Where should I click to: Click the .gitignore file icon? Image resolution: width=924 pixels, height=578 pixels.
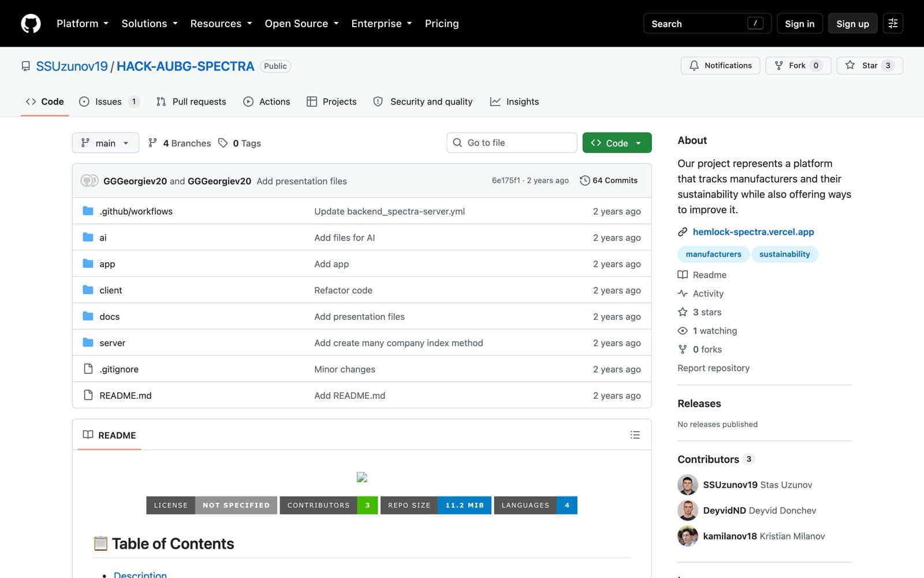pyautogui.click(x=88, y=369)
